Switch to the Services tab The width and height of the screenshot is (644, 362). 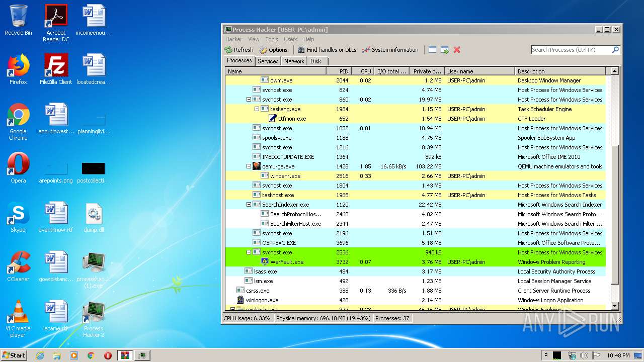(268, 61)
